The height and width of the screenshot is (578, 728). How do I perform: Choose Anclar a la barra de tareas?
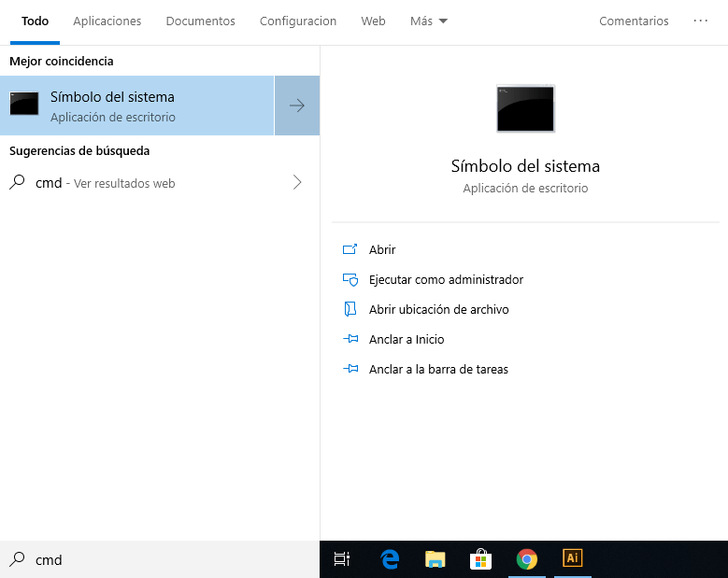click(x=438, y=369)
